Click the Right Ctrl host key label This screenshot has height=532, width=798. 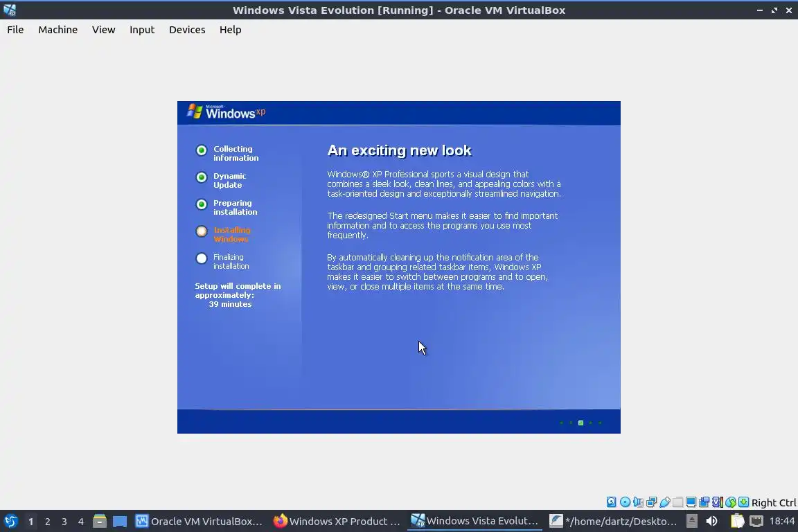pyautogui.click(x=774, y=503)
